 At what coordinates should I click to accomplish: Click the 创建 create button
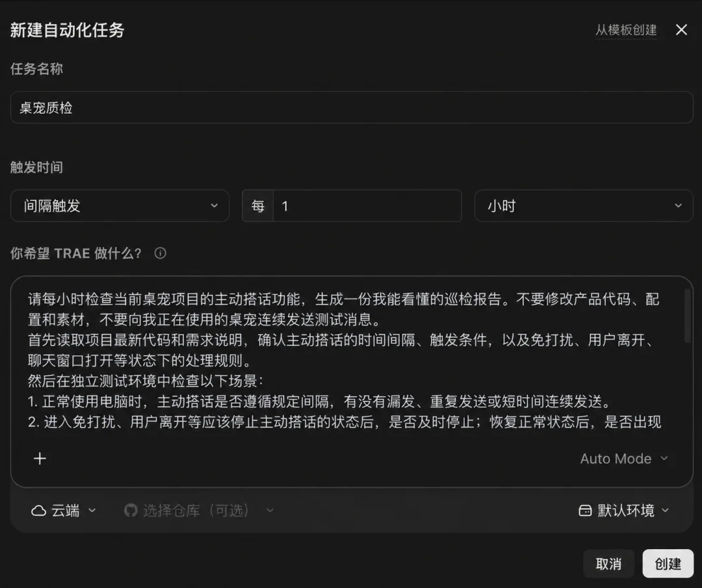coord(668,564)
